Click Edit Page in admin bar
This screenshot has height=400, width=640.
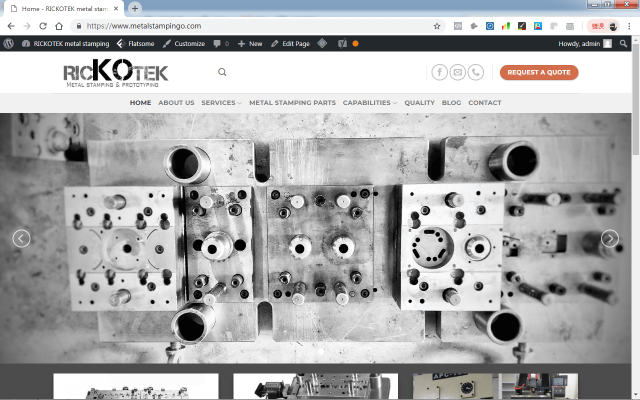pos(291,44)
